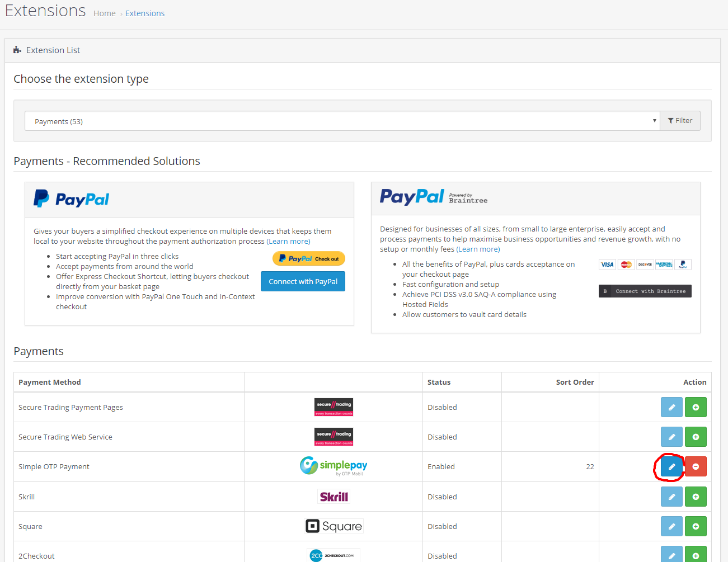Open Learn more link in Braintree card

(478, 249)
